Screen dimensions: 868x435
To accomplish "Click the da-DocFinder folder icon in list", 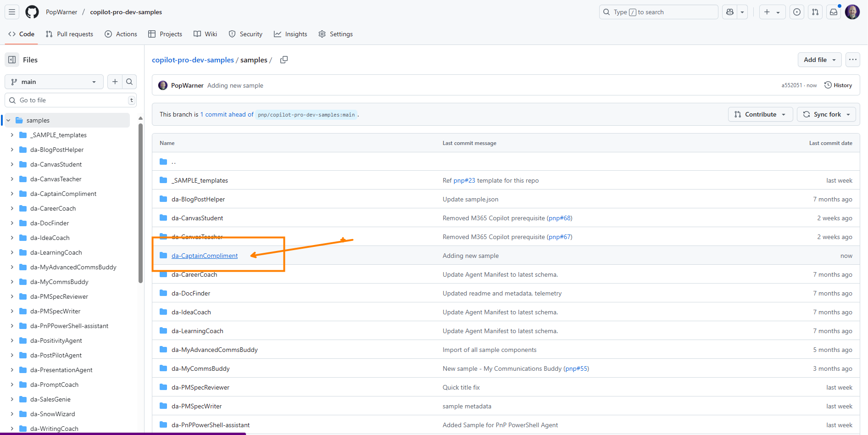I will [163, 293].
